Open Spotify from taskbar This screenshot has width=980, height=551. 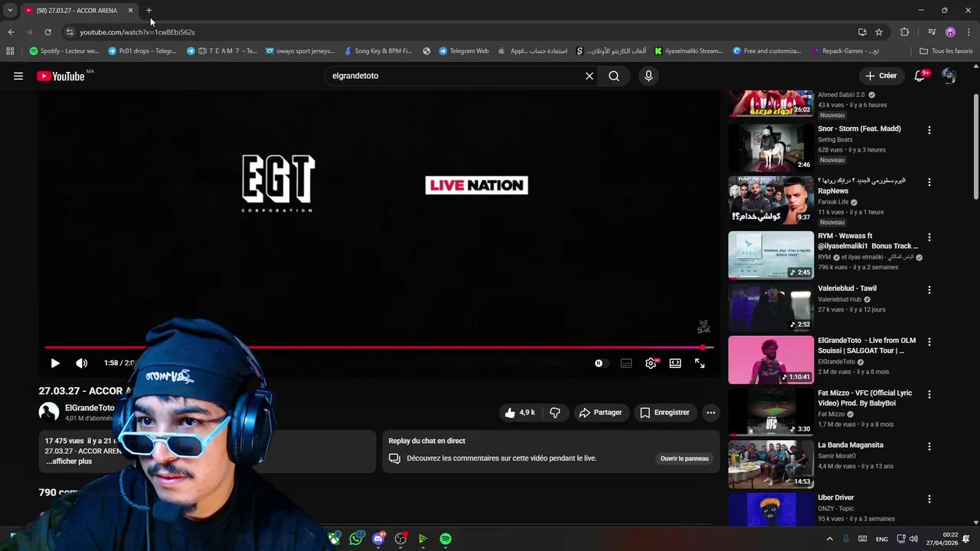[446, 539]
